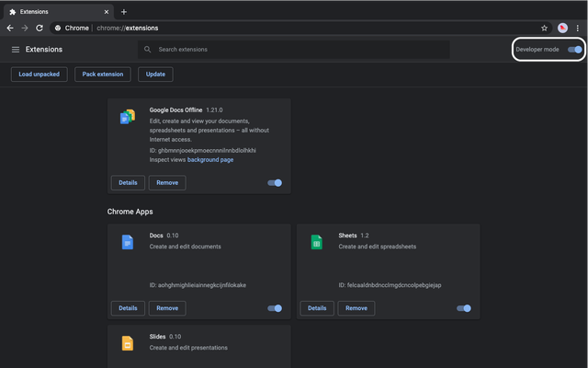
Task: Click the Chrome Apps section heading
Action: (130, 212)
